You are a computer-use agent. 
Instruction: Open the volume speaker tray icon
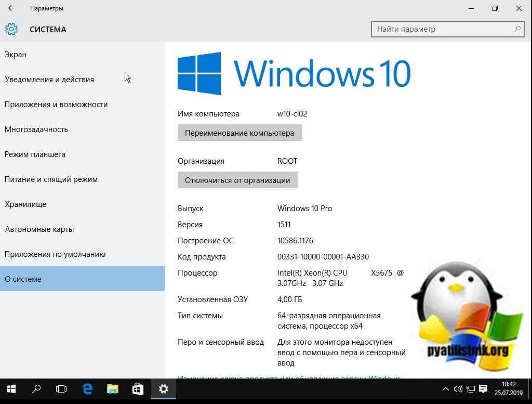point(458,389)
